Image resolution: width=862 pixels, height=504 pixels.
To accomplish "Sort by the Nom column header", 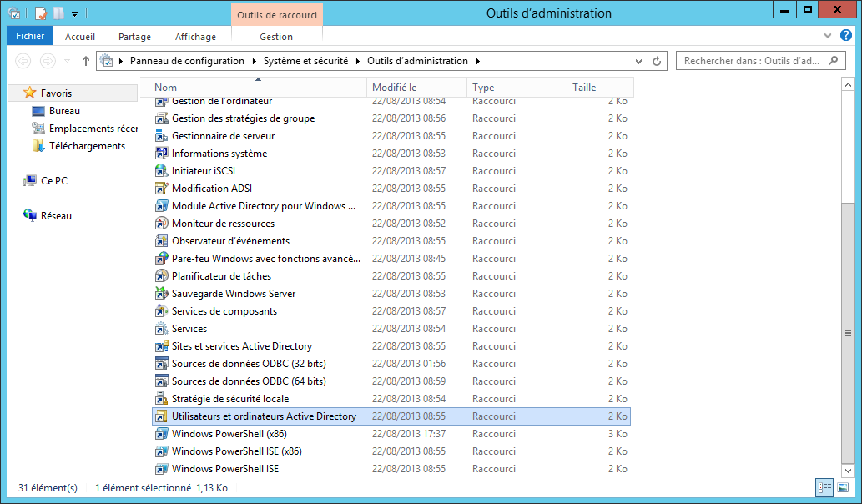I will (x=253, y=88).
